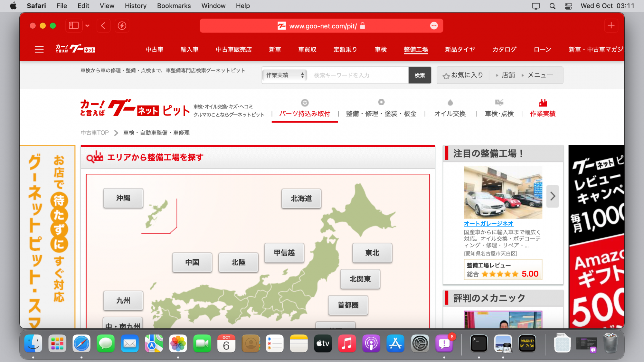
Task: Click the search keyword input field
Action: click(x=357, y=75)
